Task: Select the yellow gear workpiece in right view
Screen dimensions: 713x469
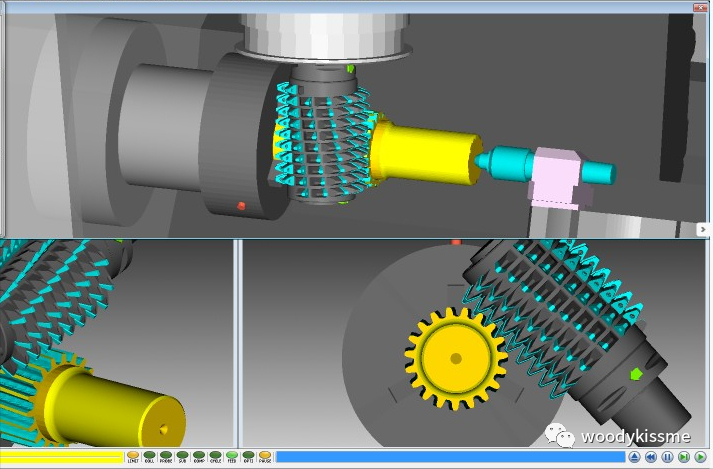Action: point(455,356)
